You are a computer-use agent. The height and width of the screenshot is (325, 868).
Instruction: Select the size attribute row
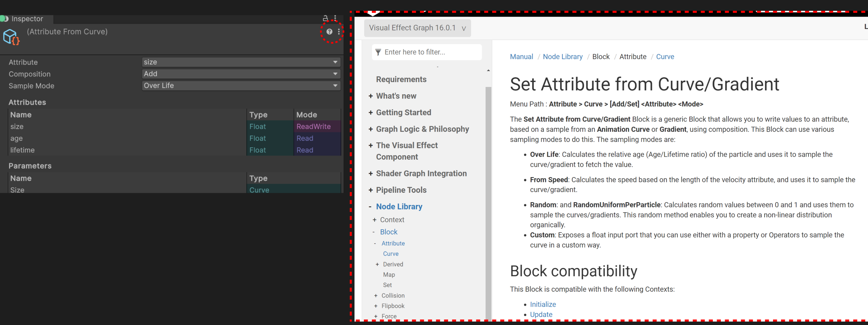174,127
